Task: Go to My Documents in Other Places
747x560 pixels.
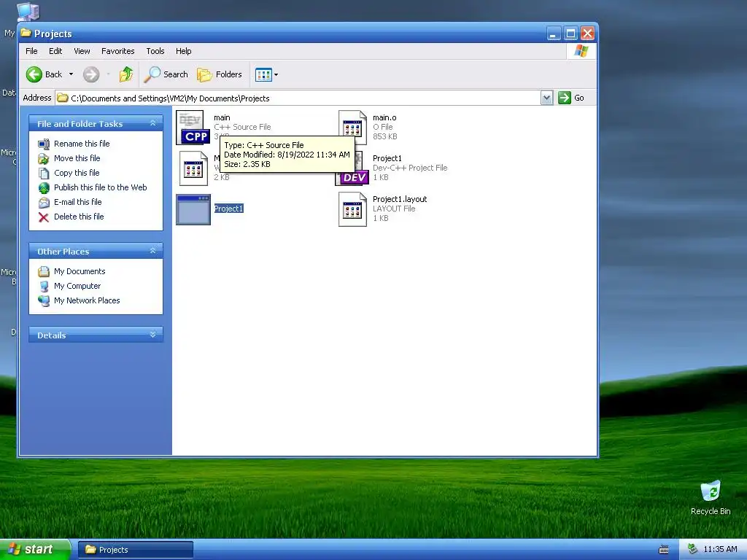Action: (80, 271)
